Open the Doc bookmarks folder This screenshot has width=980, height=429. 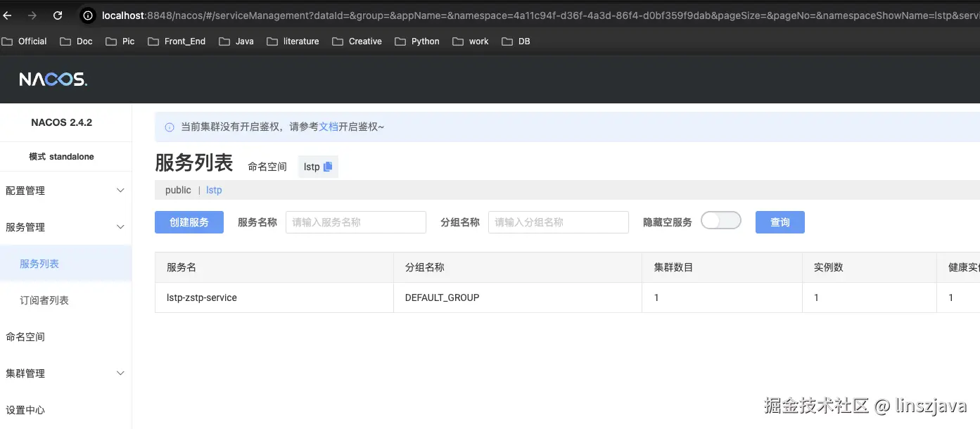click(x=77, y=41)
